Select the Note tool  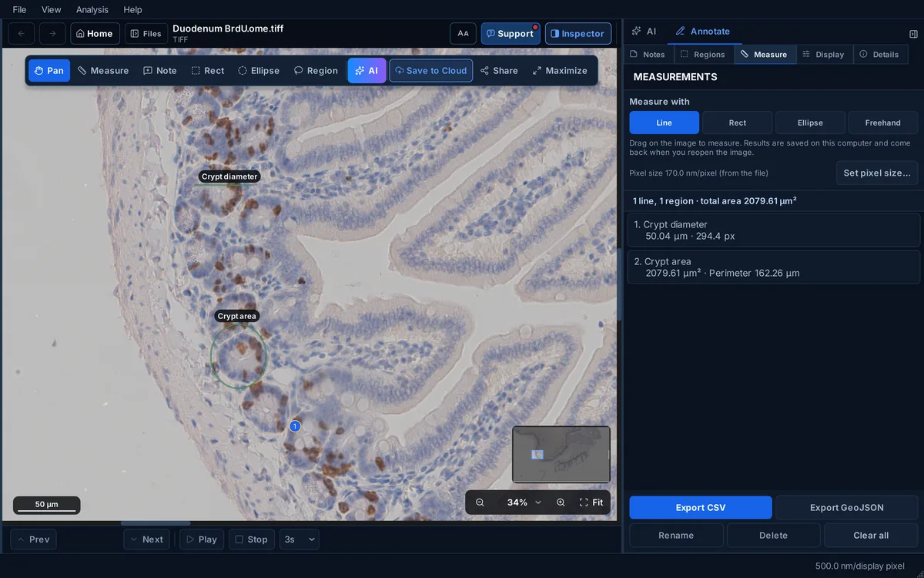pos(160,71)
